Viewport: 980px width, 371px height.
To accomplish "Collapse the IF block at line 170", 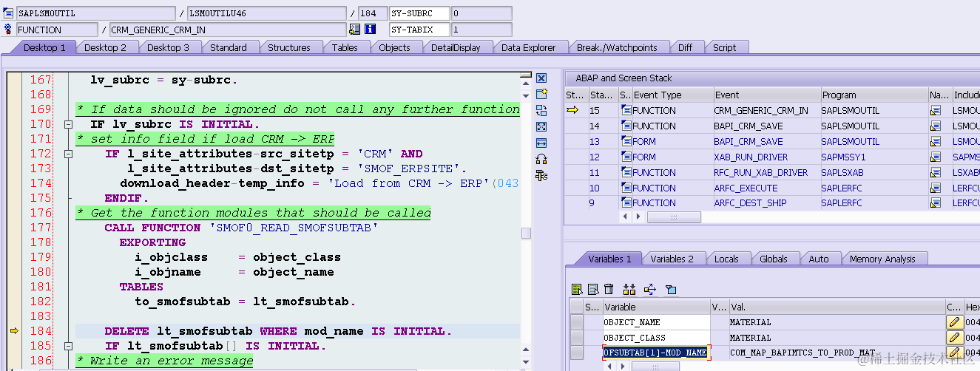I will point(68,125).
